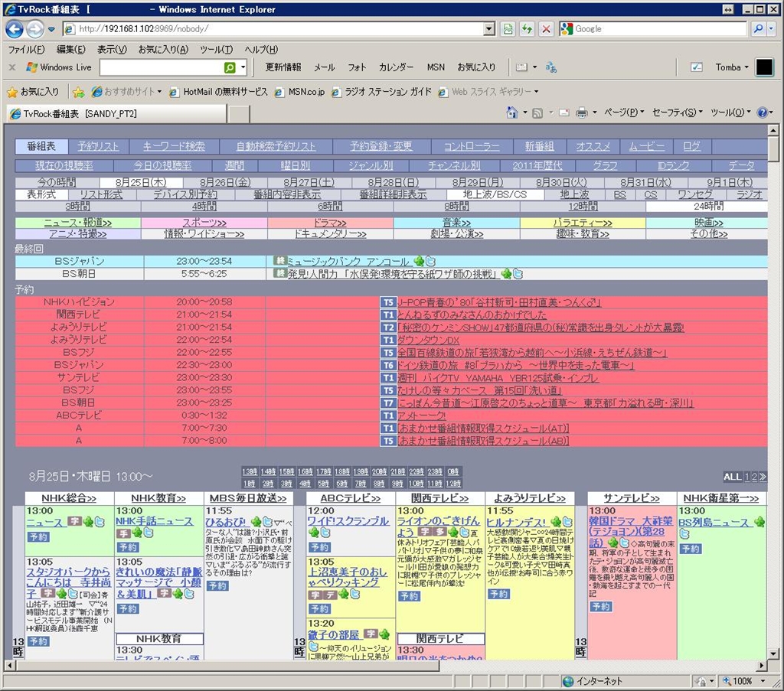Filter by the yellow バラエティー>> genre
This screenshot has width=784, height=691.
(583, 223)
